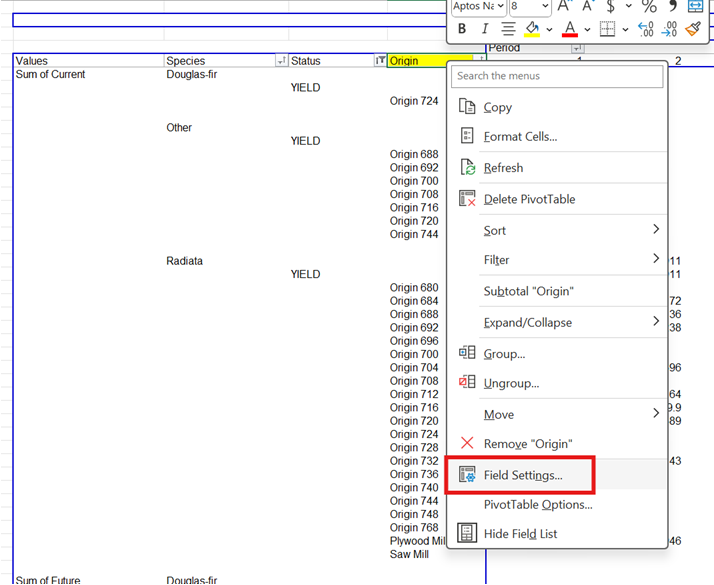Select the Origin 732 cell
Viewport: 714px width, 585px height.
(x=414, y=461)
